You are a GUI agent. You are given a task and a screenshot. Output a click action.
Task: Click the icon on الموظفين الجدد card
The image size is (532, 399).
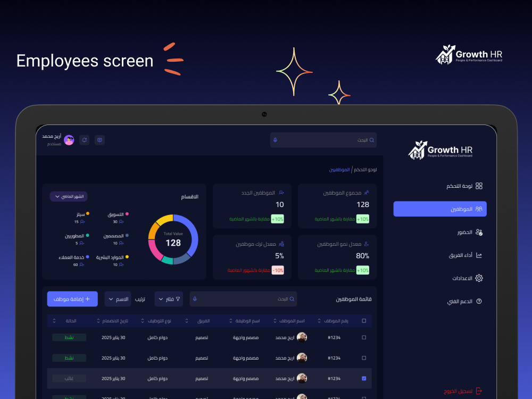(281, 193)
